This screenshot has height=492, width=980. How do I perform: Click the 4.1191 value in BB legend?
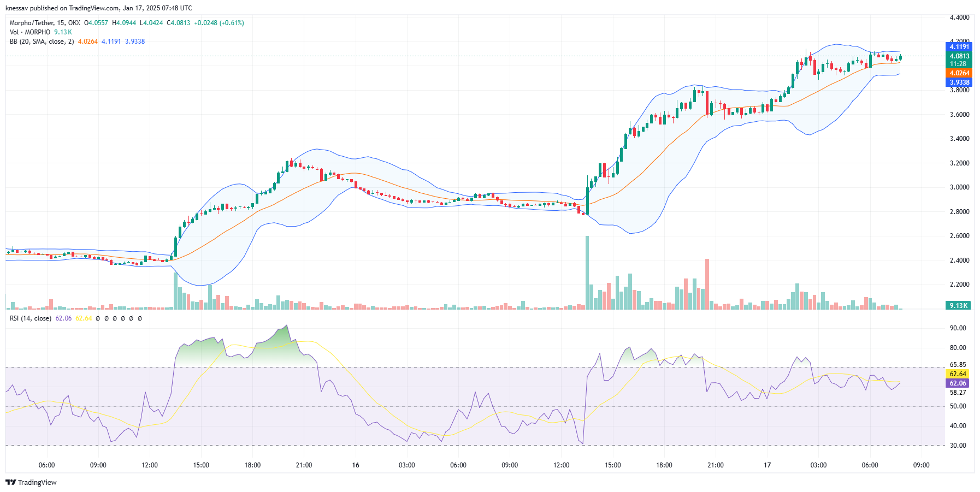[x=111, y=42]
